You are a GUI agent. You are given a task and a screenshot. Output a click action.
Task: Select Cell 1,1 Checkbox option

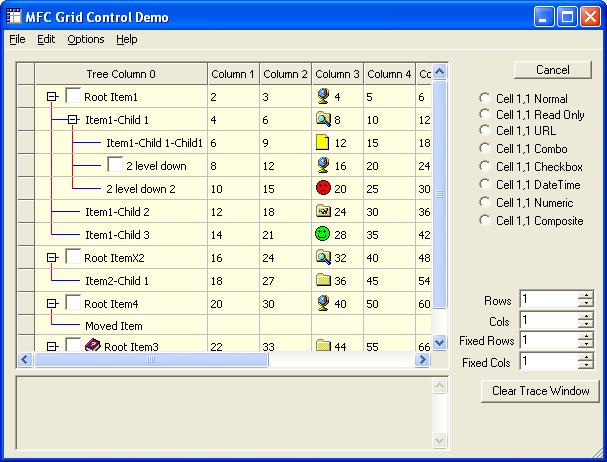(x=484, y=166)
